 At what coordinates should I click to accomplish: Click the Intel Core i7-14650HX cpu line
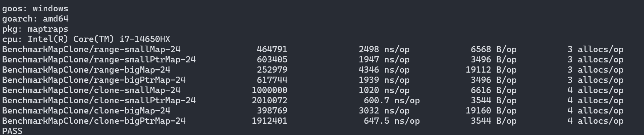86,39
